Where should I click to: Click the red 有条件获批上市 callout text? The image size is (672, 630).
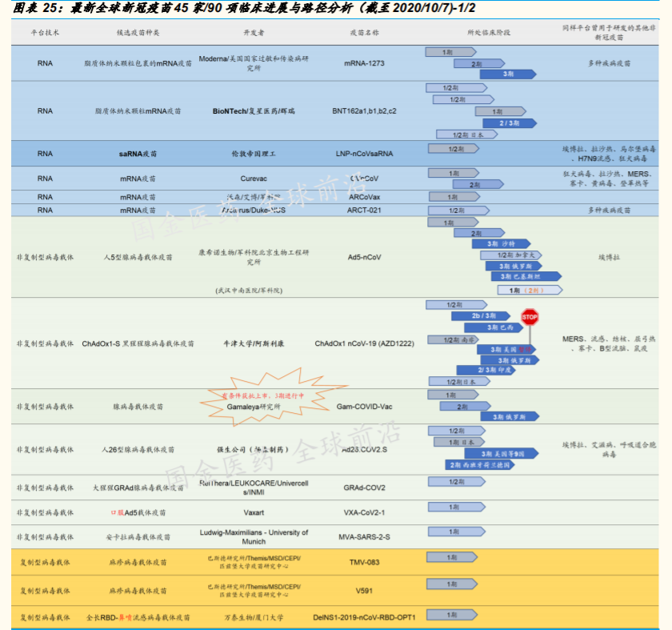[262, 395]
